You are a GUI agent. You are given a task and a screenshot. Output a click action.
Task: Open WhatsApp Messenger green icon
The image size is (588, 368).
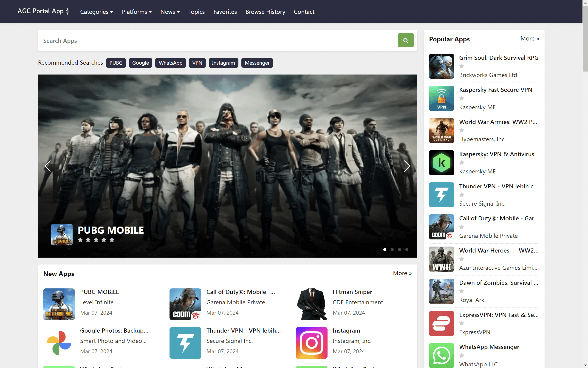pos(441,355)
